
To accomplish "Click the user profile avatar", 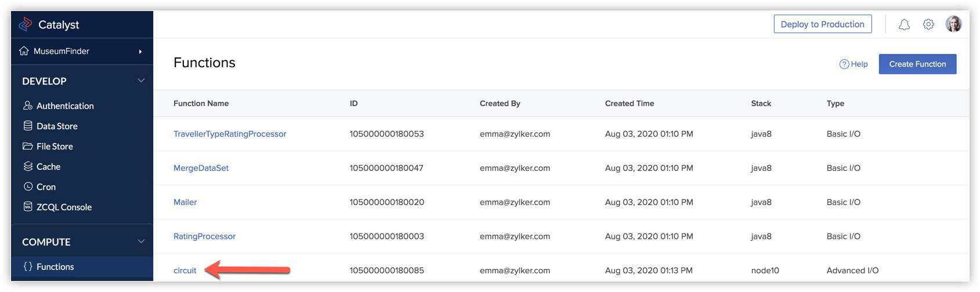I will (x=953, y=24).
